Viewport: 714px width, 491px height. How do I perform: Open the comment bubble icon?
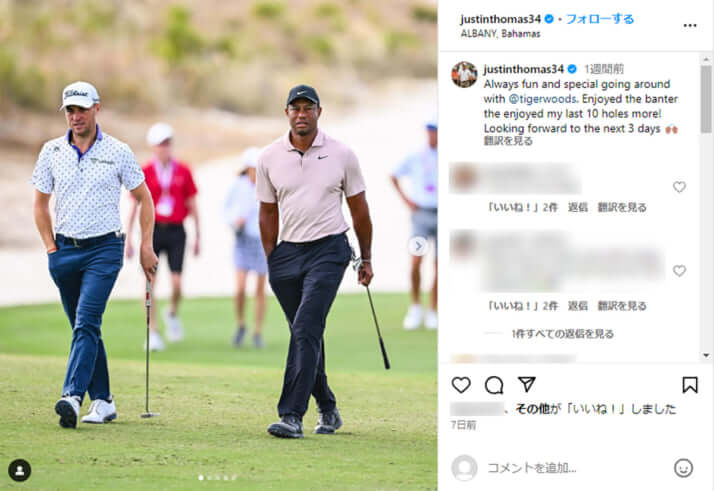(x=494, y=385)
